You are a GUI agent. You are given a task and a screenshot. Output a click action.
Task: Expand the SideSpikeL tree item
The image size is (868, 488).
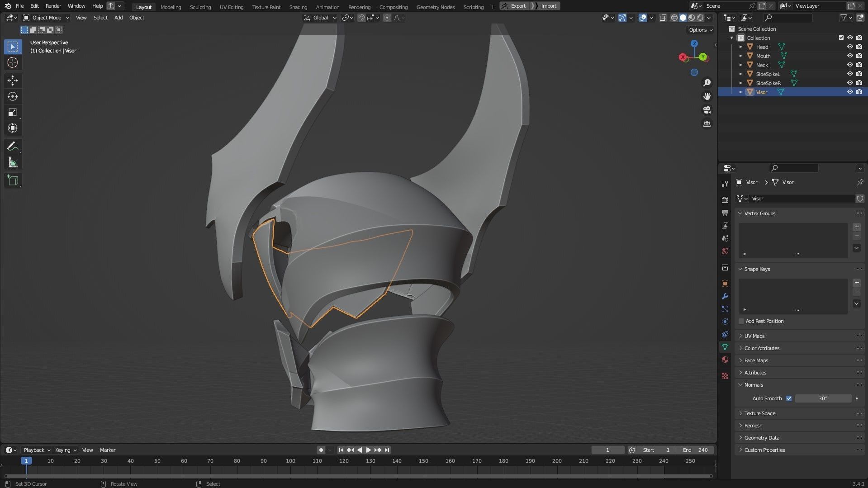point(741,74)
